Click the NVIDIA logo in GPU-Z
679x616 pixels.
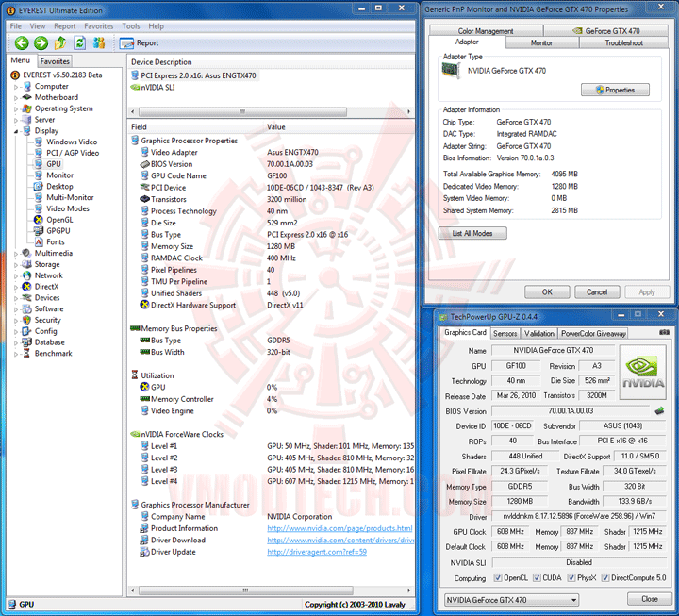click(x=642, y=372)
